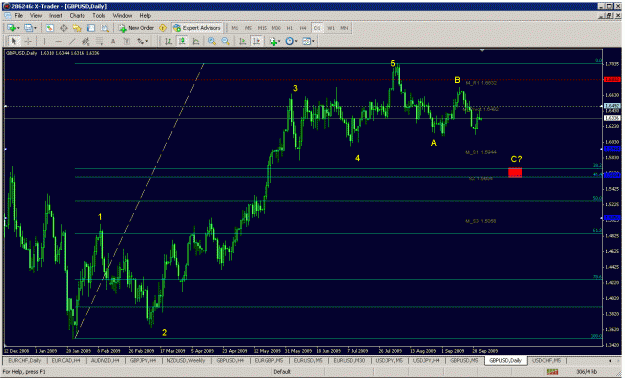
Task: Select the MN timeframe button
Action: click(x=344, y=28)
